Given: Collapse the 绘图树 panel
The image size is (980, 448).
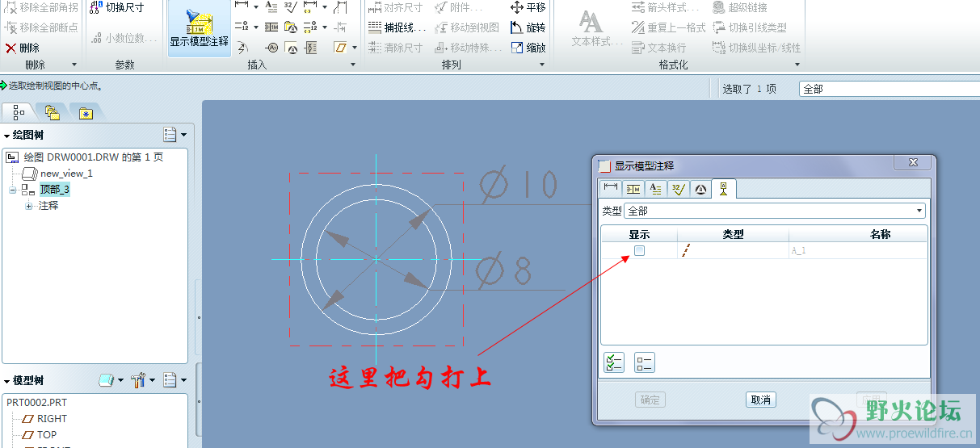Looking at the screenshot, I should click(7, 136).
